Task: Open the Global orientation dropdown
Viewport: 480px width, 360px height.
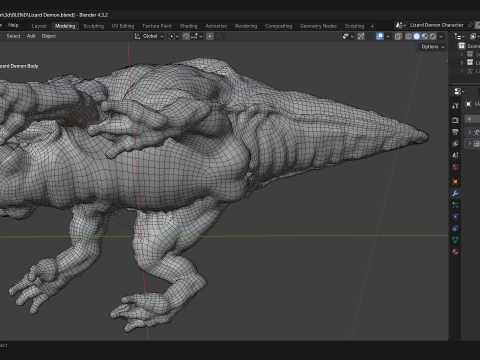Action: coord(149,36)
